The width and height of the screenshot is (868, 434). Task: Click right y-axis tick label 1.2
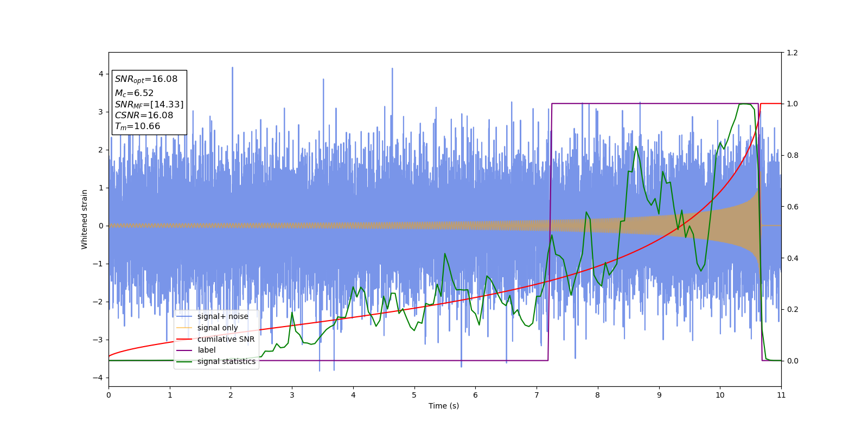coord(792,53)
